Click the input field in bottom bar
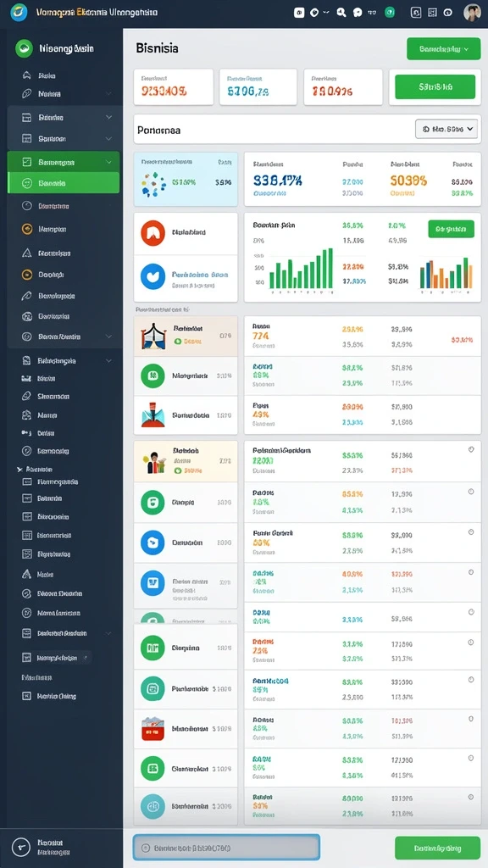488x868 pixels. click(226, 848)
